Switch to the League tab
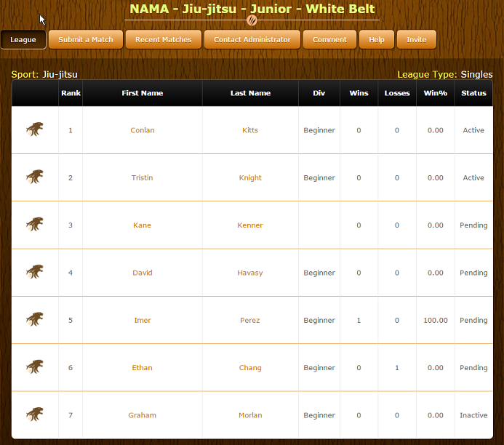 (x=23, y=39)
